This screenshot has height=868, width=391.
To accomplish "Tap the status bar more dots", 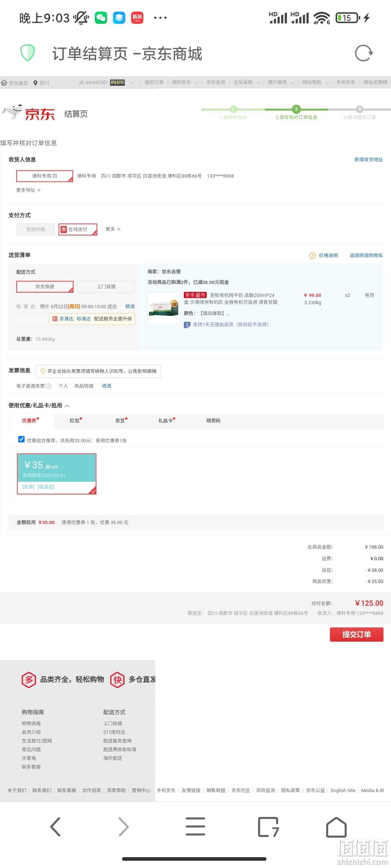I will tap(160, 17).
